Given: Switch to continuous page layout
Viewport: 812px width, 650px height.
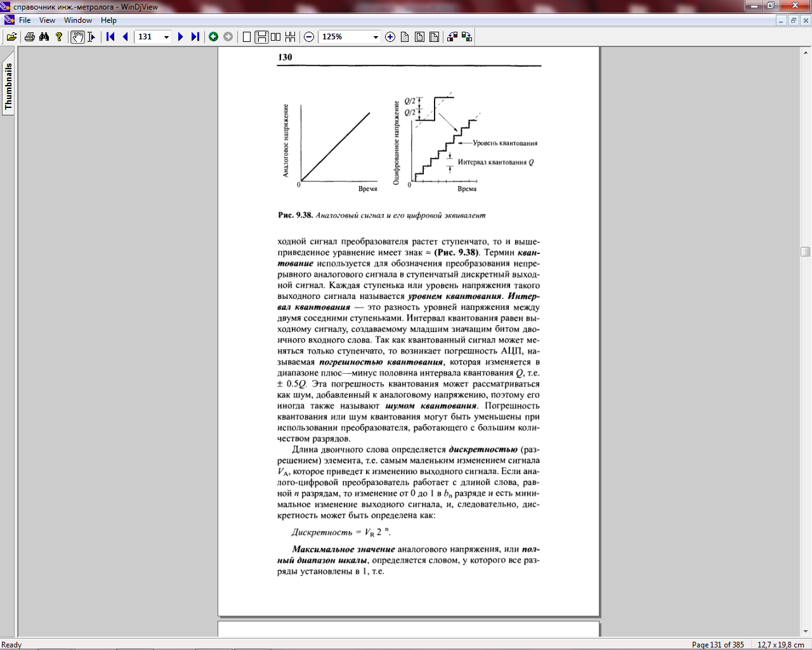Looking at the screenshot, I should pyautogui.click(x=261, y=37).
